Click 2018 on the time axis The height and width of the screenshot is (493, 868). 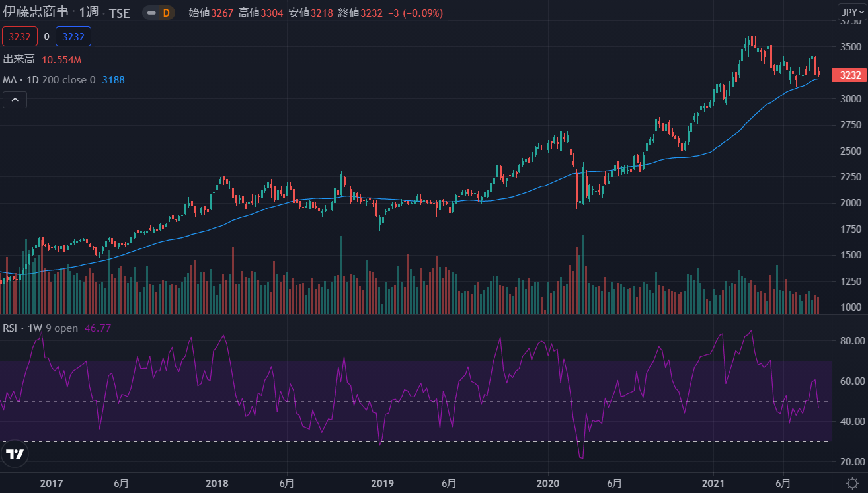pyautogui.click(x=217, y=483)
